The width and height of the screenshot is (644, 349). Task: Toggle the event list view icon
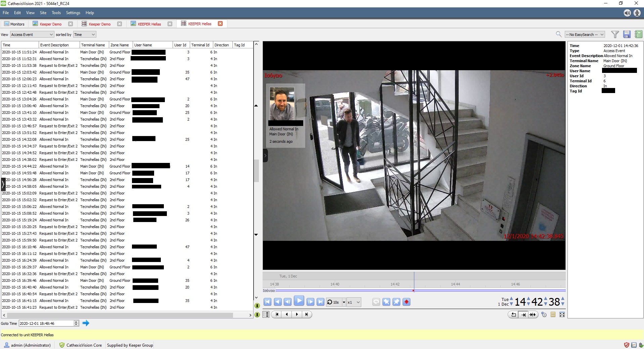tap(266, 315)
